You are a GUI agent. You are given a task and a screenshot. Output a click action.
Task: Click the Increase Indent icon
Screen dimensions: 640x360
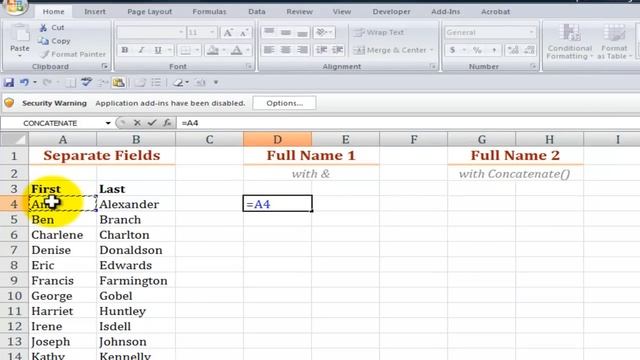click(x=338, y=50)
